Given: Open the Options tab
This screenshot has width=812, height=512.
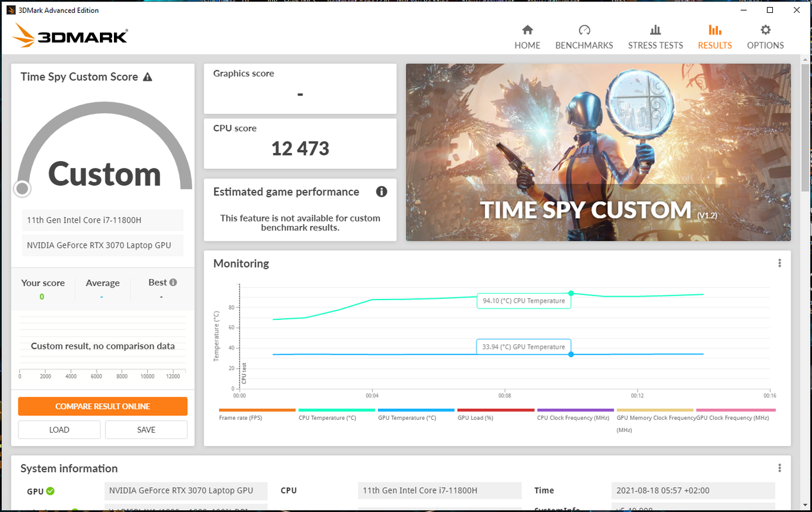Looking at the screenshot, I should click(765, 37).
